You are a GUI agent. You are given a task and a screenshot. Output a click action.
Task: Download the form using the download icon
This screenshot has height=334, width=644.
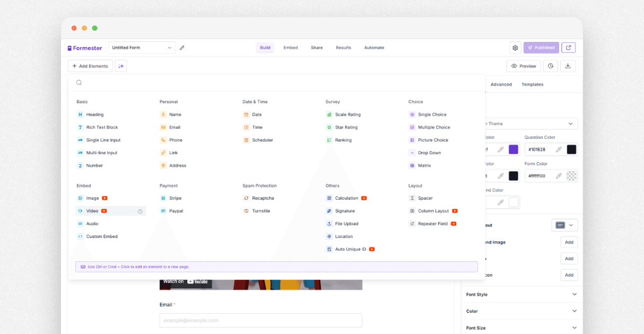pyautogui.click(x=568, y=66)
